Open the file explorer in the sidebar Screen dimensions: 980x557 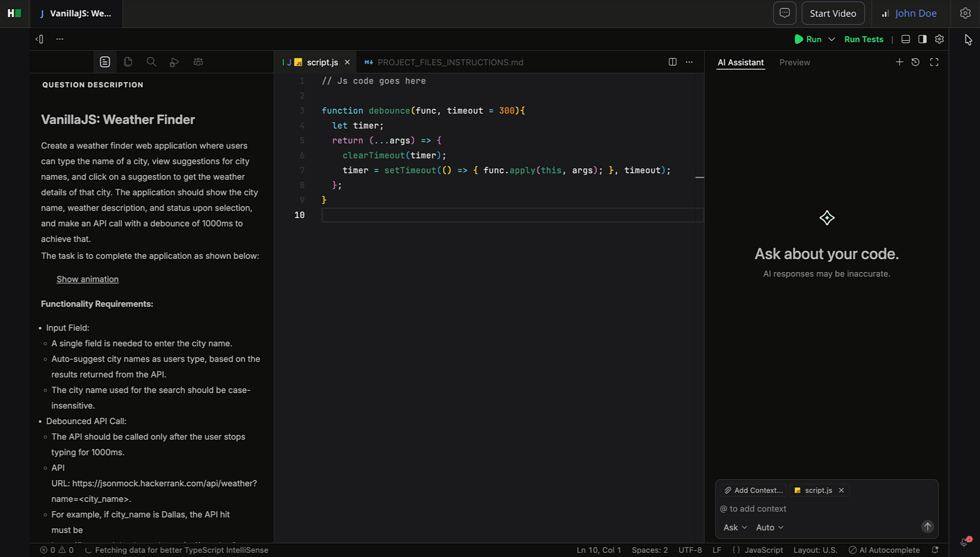tap(128, 61)
